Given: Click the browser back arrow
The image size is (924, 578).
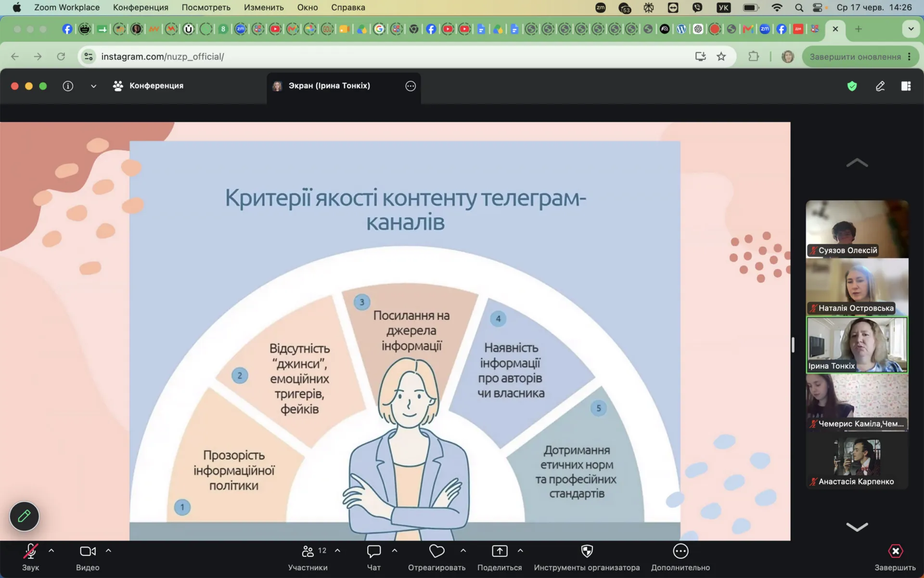Looking at the screenshot, I should click(x=15, y=56).
